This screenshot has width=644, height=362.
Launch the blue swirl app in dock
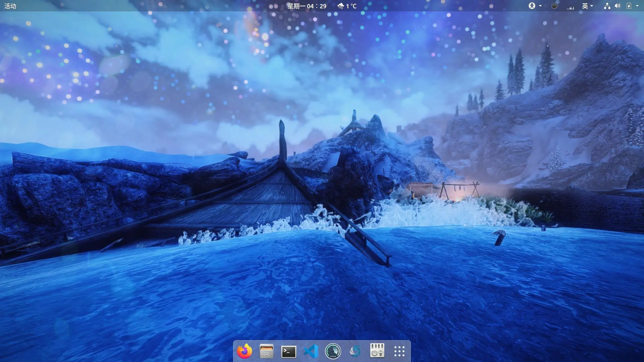pyautogui.click(x=355, y=351)
